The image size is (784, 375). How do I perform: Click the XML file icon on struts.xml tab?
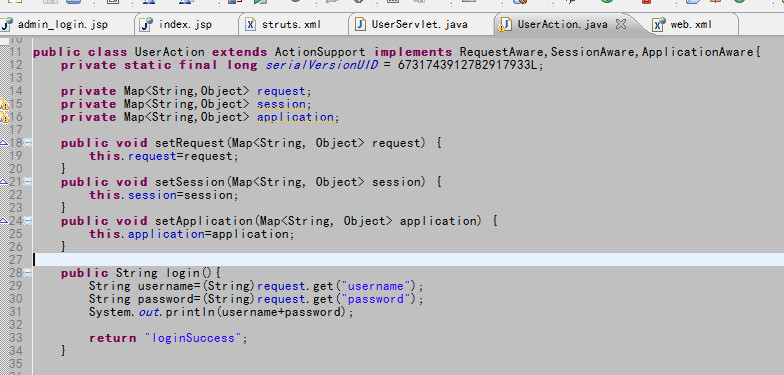tap(251, 24)
